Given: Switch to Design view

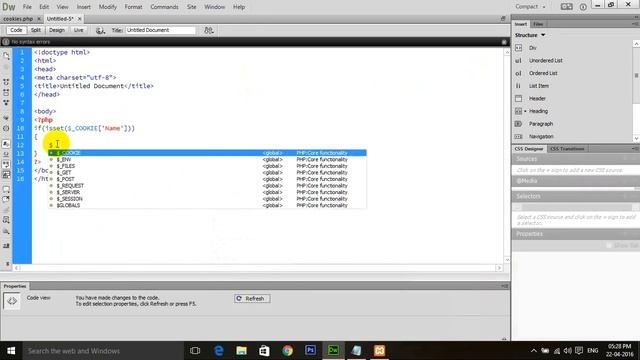Looking at the screenshot, I should (x=57, y=30).
